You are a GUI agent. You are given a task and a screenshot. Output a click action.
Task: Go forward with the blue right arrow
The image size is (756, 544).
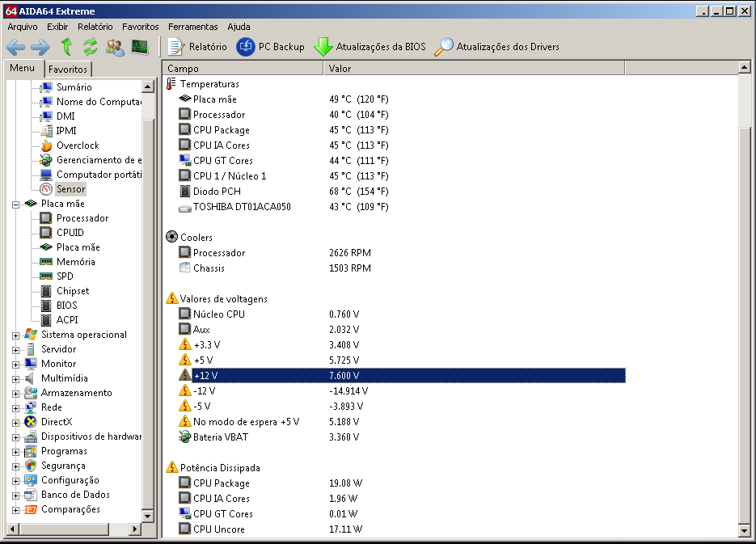click(x=40, y=47)
